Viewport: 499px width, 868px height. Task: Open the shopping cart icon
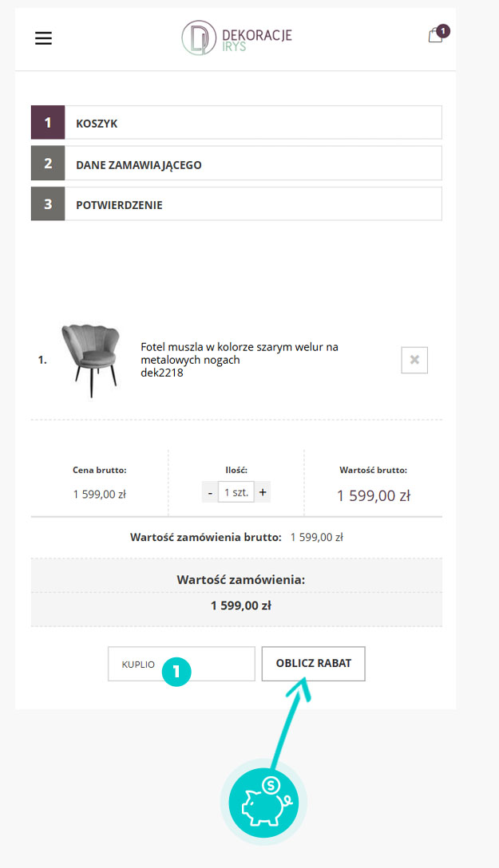(435, 36)
